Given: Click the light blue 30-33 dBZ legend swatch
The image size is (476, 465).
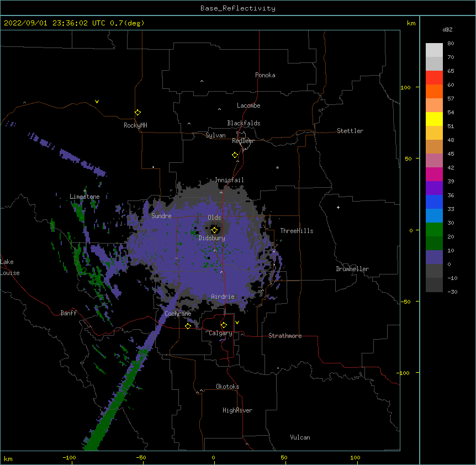Looking at the screenshot, I should (x=434, y=216).
